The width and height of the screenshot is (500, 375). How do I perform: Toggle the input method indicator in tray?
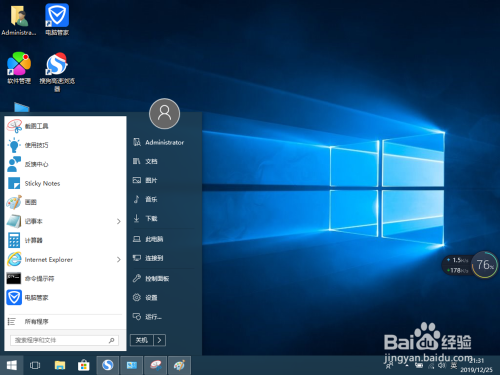click(x=454, y=366)
